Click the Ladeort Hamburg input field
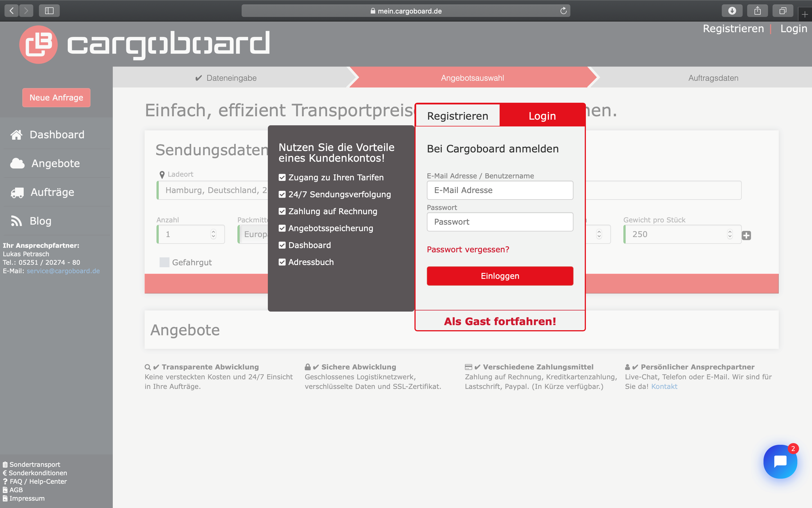 [x=212, y=190]
